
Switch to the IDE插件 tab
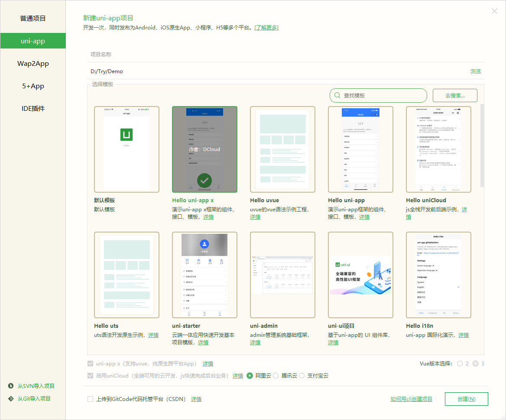click(33, 109)
